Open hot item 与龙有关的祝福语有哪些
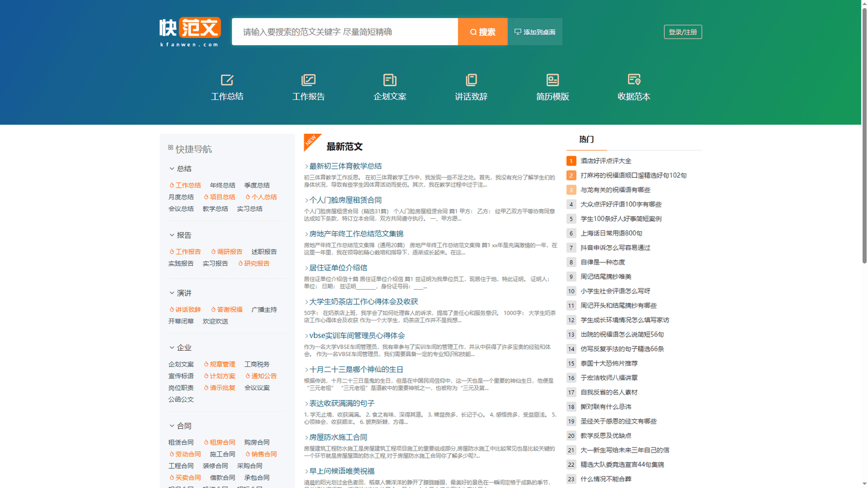This screenshot has height=488, width=868. point(615,190)
